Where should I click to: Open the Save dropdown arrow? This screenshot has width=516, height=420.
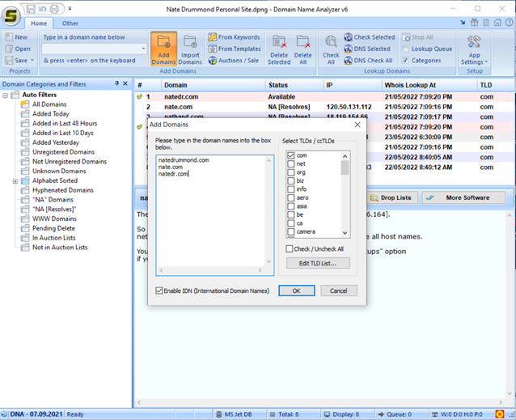click(32, 61)
